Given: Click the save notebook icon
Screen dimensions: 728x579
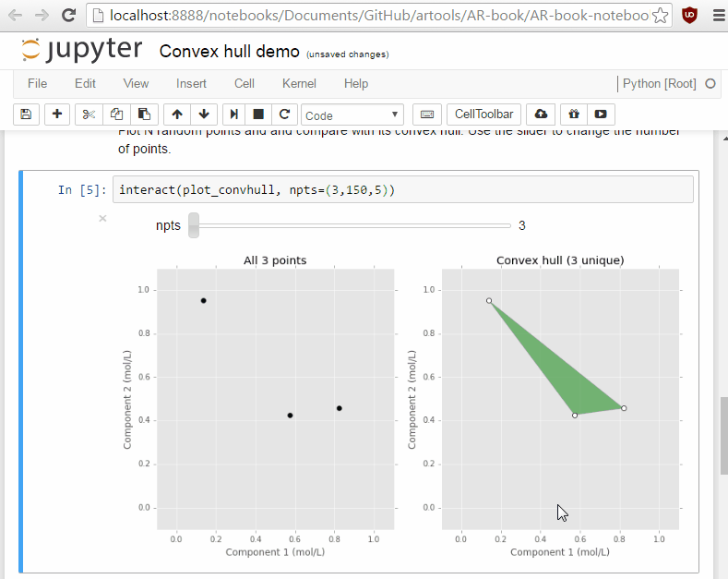Looking at the screenshot, I should 26,115.
